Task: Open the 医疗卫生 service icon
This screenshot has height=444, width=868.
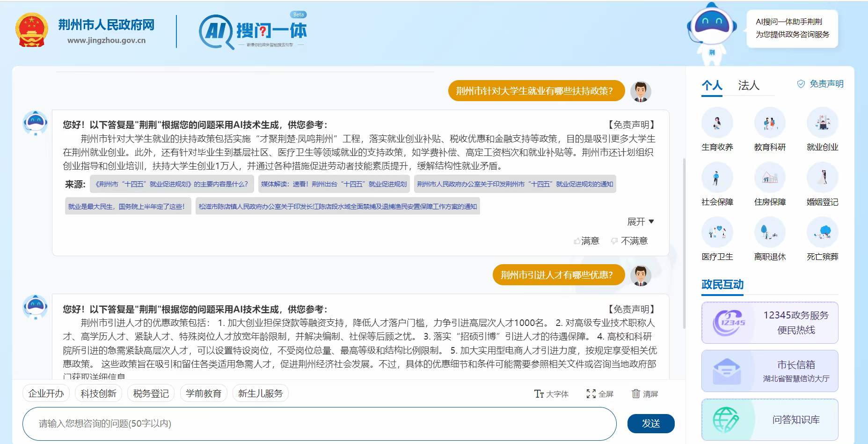Action: tap(717, 233)
